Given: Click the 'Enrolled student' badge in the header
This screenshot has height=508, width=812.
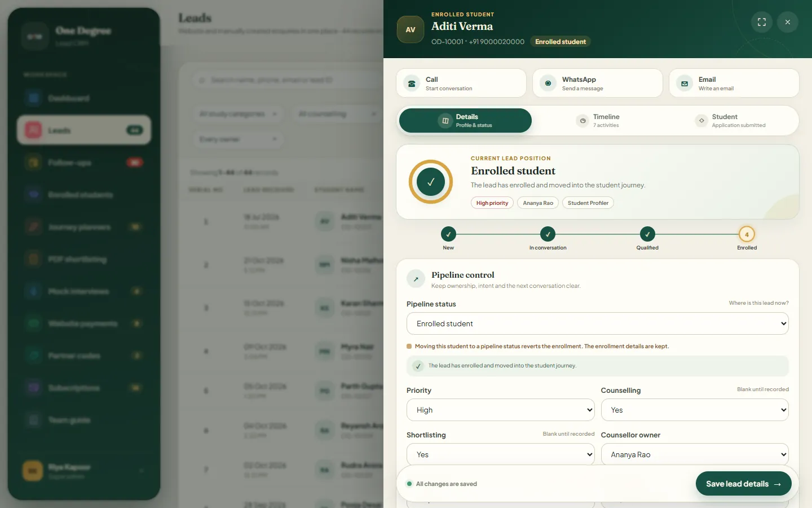Looking at the screenshot, I should click(561, 42).
